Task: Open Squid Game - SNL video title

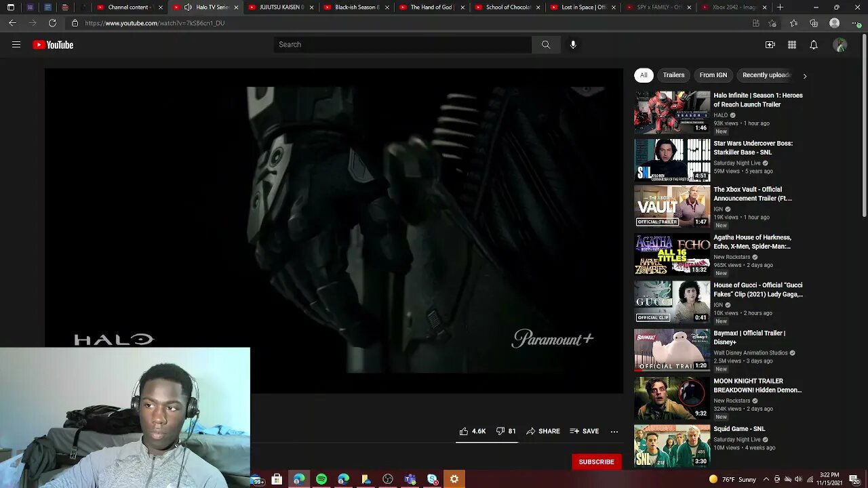Action: 739,429
